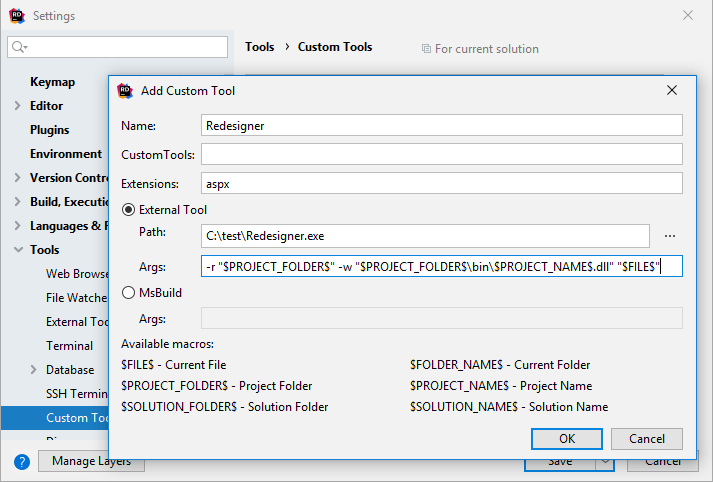The image size is (713, 482).
Task: Click the For current solution layer icon
Action: [x=426, y=49]
